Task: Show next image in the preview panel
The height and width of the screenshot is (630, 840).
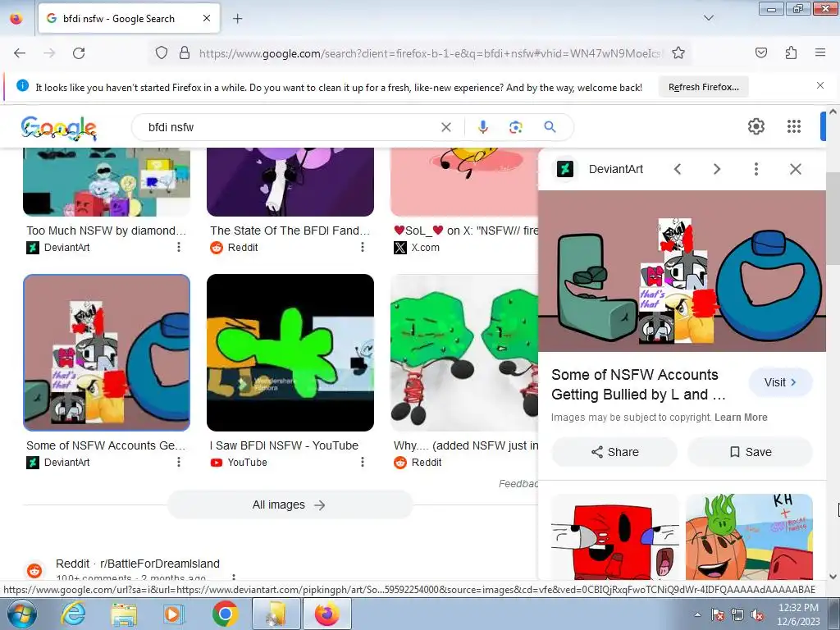Action: point(717,169)
